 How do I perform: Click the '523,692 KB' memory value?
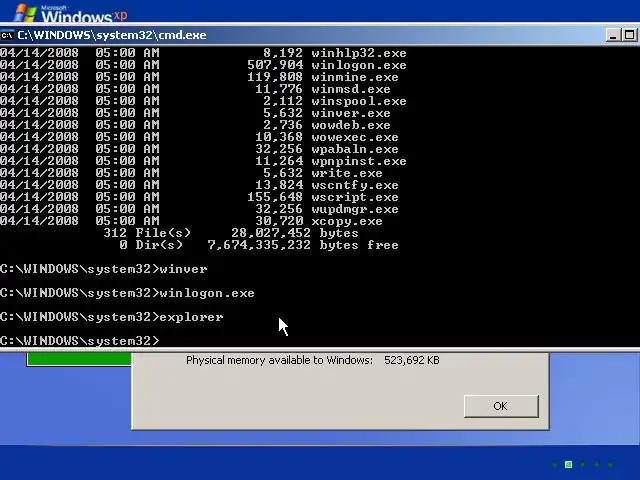(x=412, y=360)
